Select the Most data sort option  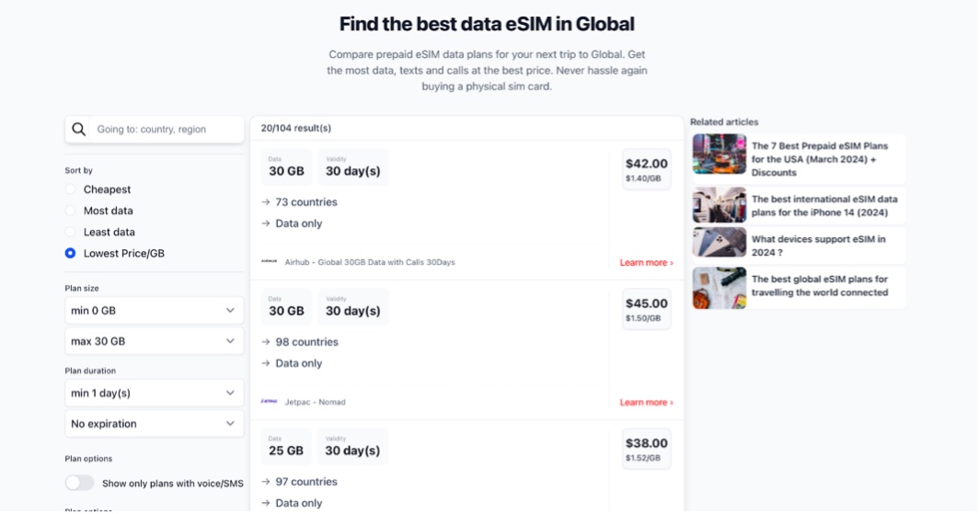coord(71,211)
